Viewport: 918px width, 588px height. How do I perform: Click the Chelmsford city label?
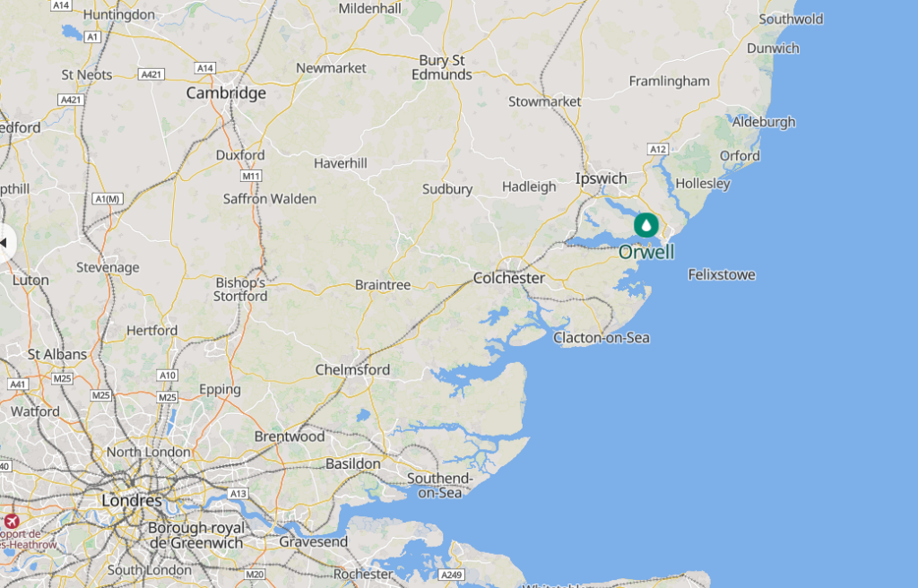tap(352, 369)
